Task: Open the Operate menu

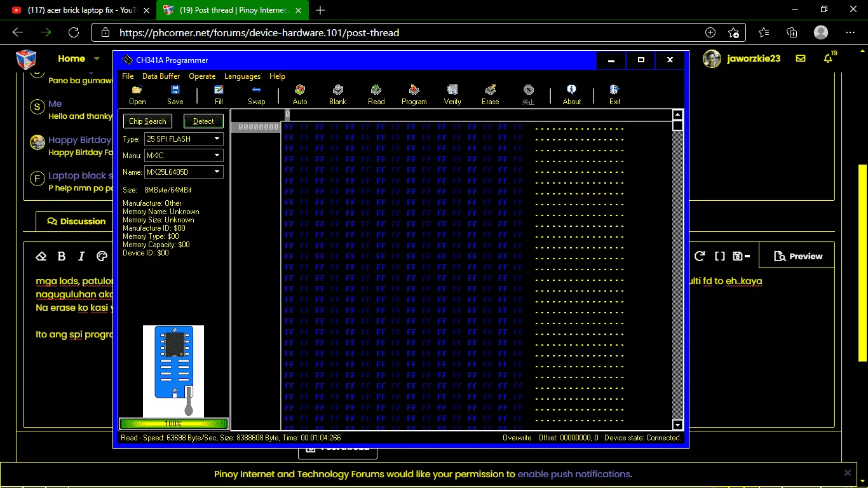Action: pos(202,76)
